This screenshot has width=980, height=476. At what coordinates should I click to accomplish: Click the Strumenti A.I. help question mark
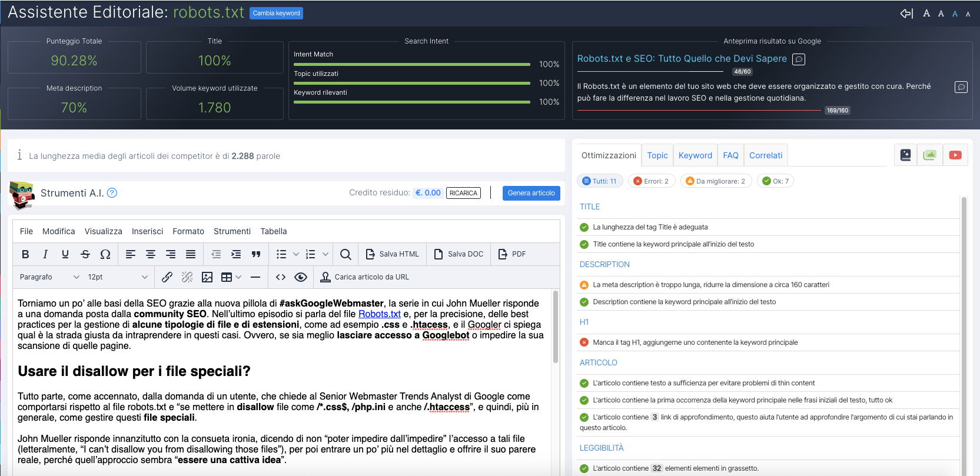pos(112,193)
